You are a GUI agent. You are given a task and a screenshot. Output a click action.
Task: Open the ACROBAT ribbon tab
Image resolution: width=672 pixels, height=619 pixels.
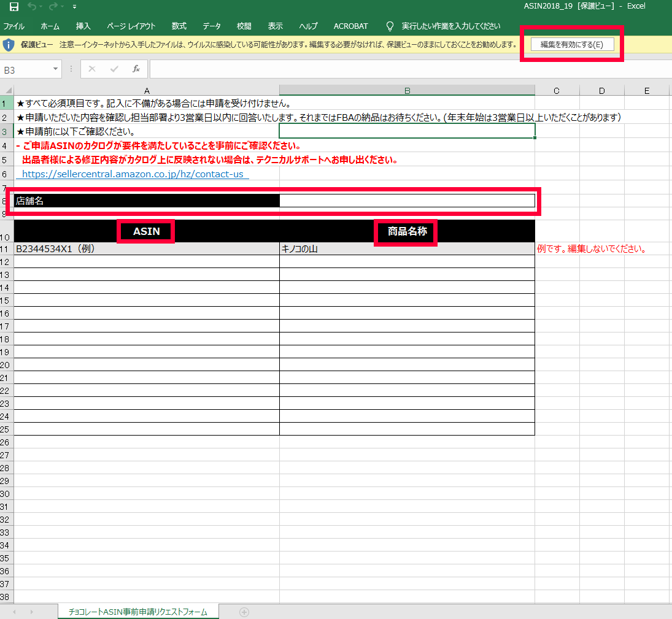coord(350,26)
